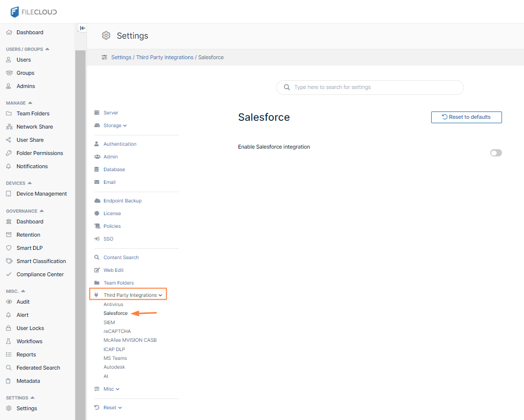Click the settings search field
The height and width of the screenshot is (420, 524).
coord(370,88)
